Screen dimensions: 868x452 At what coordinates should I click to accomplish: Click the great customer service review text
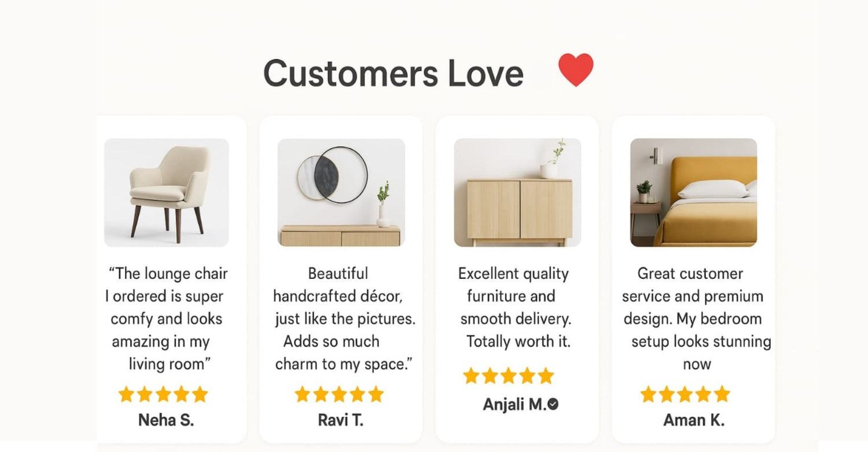(697, 319)
